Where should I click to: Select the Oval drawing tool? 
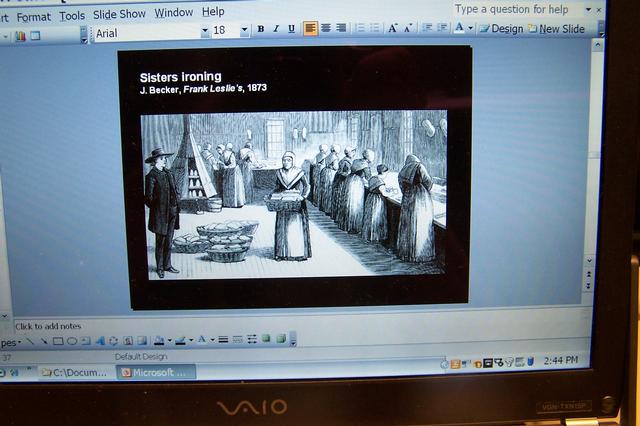click(72, 341)
